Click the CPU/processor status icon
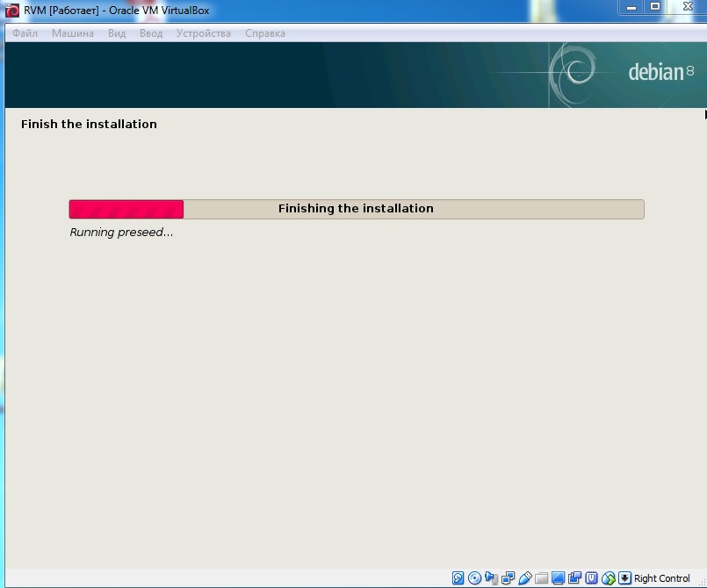707x588 pixels. pos(592,578)
